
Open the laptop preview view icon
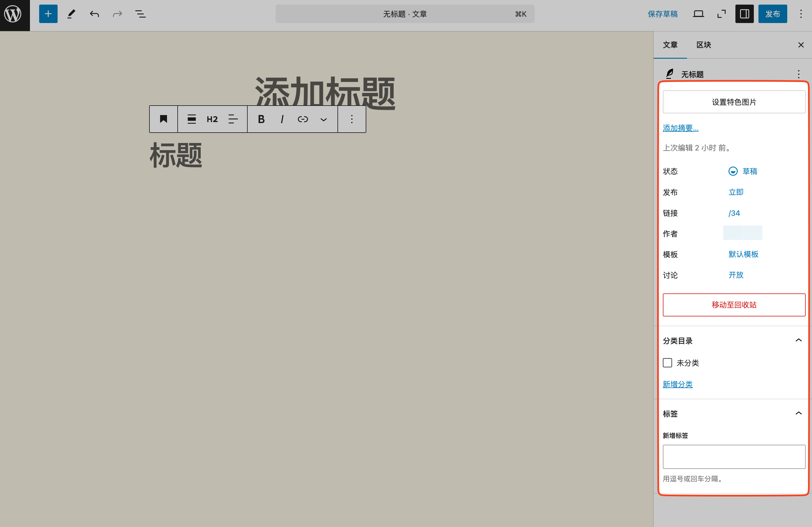698,14
